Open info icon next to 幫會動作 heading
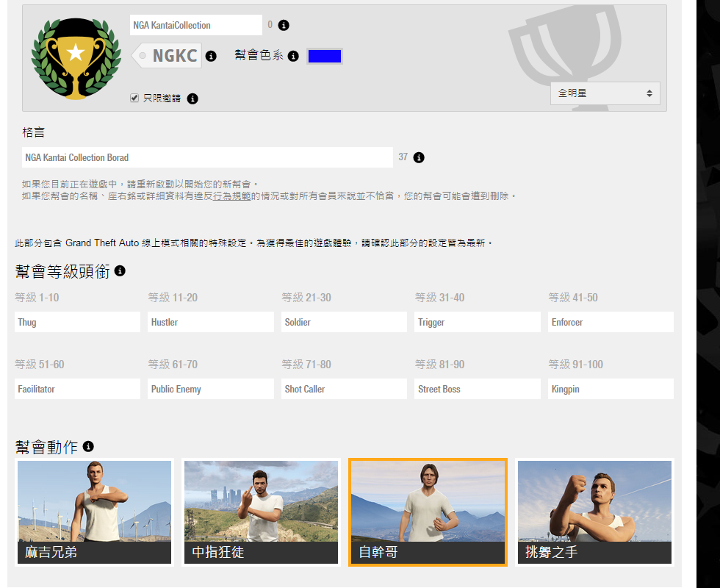 pyautogui.click(x=88, y=447)
